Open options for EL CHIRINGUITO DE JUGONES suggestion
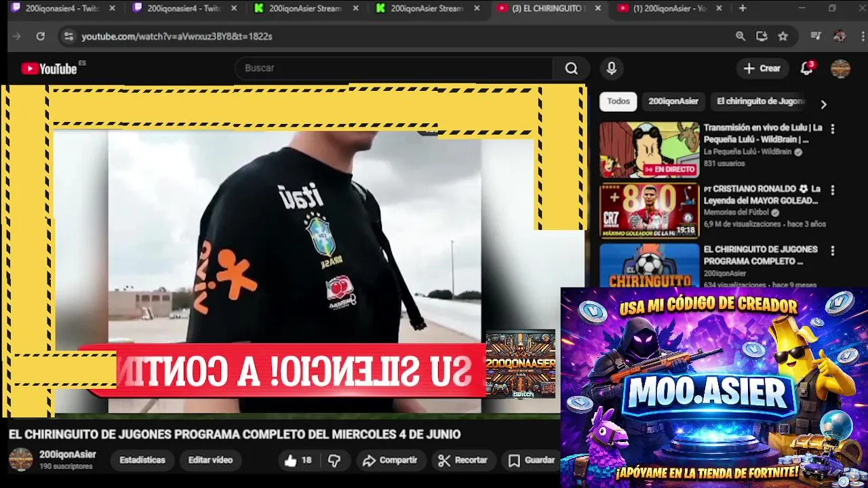 click(833, 251)
